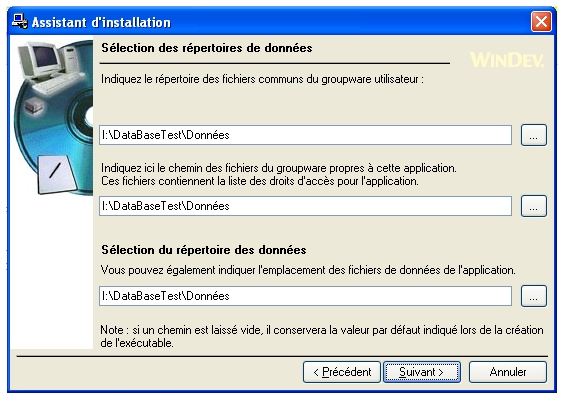Focus the common groupware files path field
564x399 pixels.
pyautogui.click(x=305, y=135)
